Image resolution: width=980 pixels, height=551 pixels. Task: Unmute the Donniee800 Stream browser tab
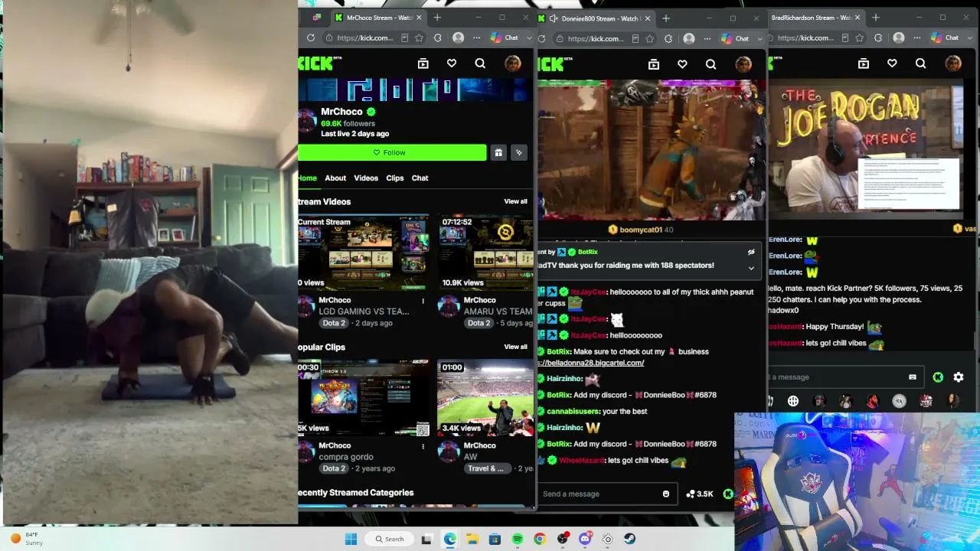tap(553, 18)
